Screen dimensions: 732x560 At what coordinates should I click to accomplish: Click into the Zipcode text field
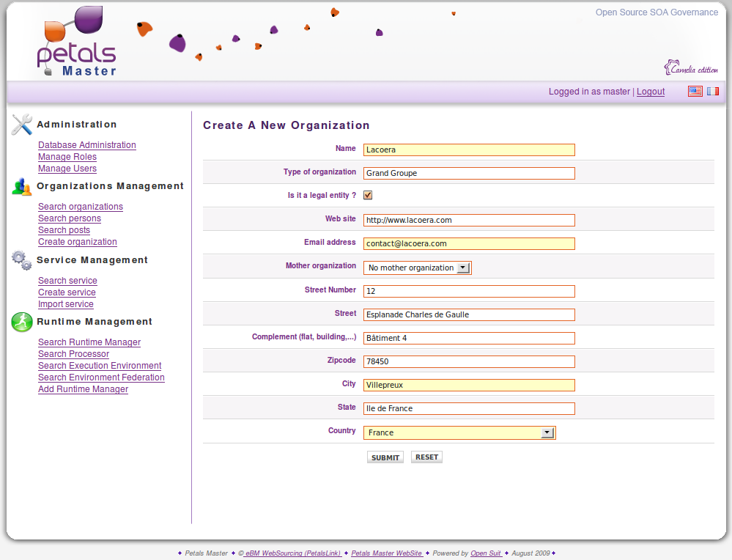point(469,361)
